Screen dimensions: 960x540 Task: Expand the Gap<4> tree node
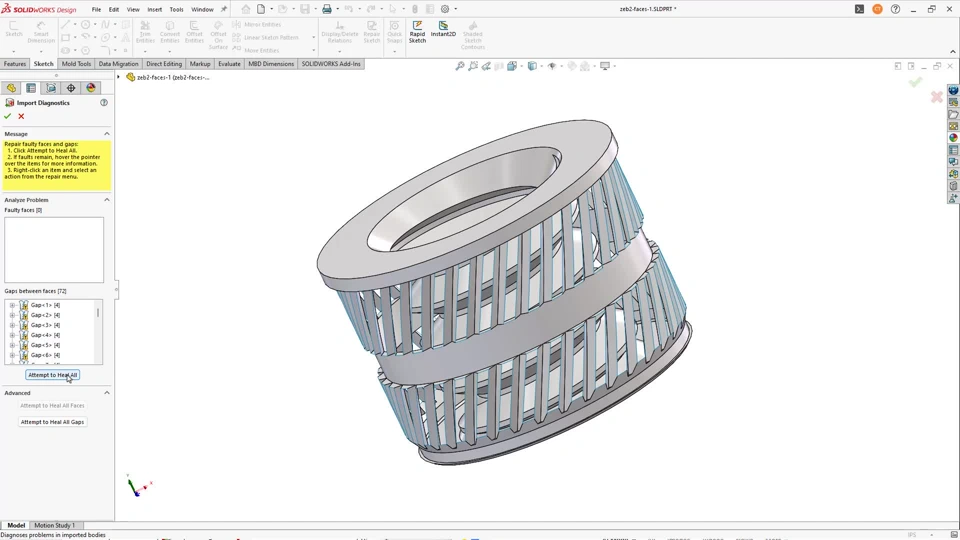click(12, 335)
